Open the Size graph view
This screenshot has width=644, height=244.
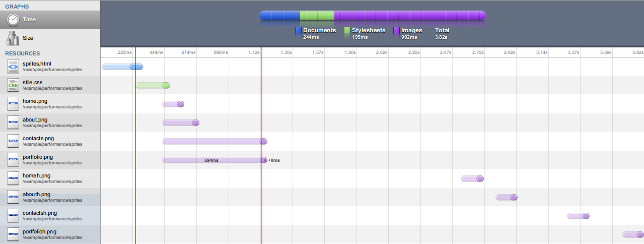pyautogui.click(x=50, y=38)
